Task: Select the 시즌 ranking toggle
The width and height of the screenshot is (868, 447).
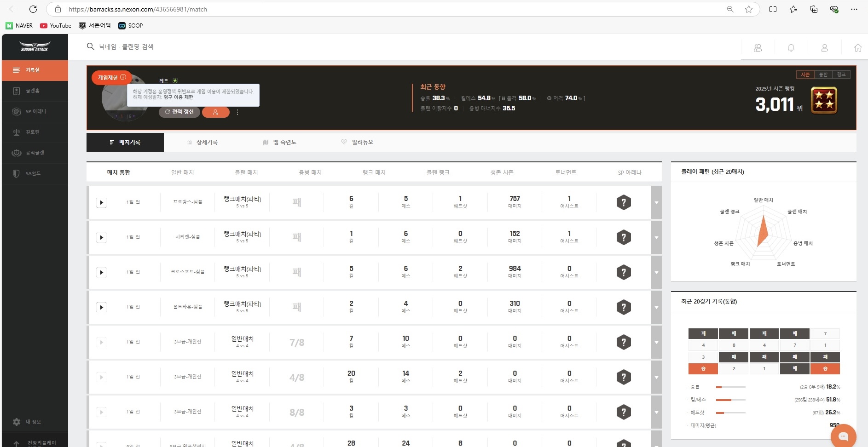Action: click(805, 74)
